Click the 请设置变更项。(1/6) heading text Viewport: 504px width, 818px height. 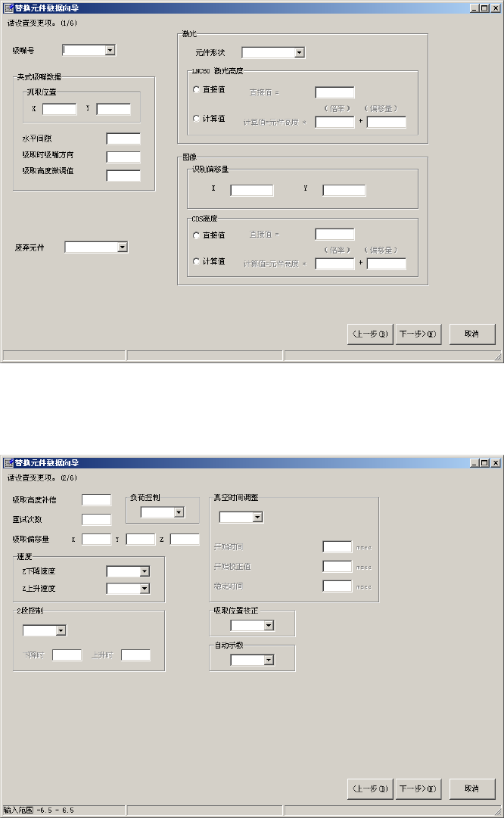pos(42,23)
